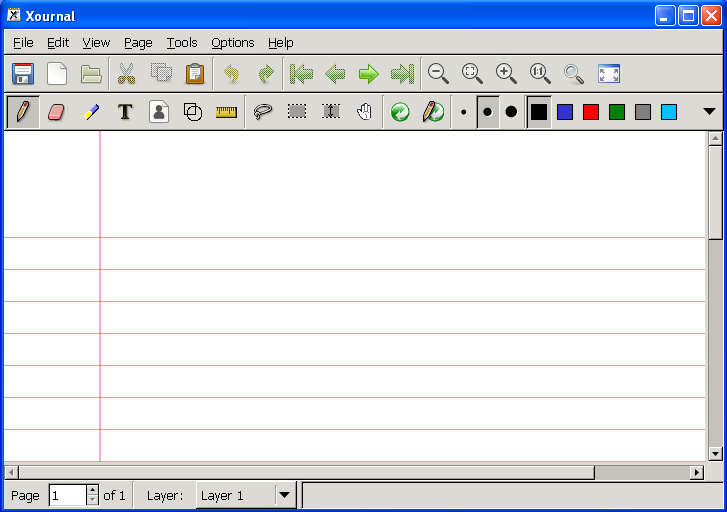Select the Insert Image tool
The height and width of the screenshot is (512, 727).
click(159, 112)
